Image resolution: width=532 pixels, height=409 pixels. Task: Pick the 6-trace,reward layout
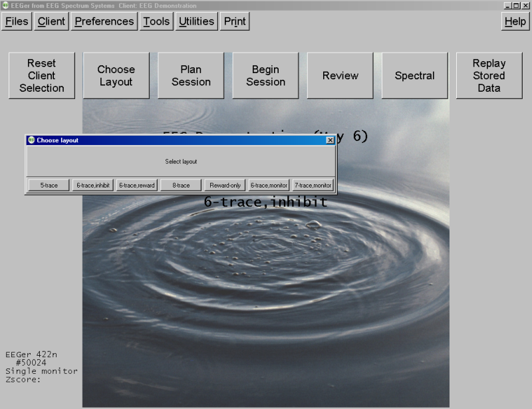[137, 186]
